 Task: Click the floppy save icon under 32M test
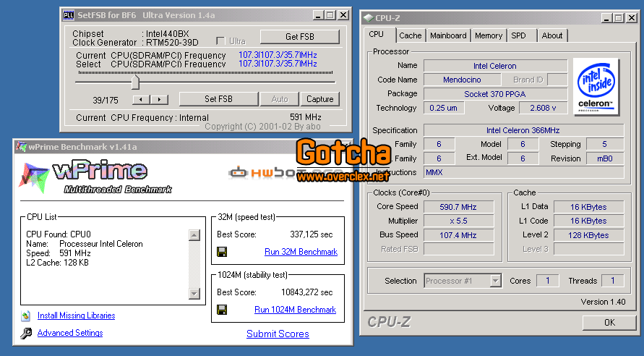(222, 252)
